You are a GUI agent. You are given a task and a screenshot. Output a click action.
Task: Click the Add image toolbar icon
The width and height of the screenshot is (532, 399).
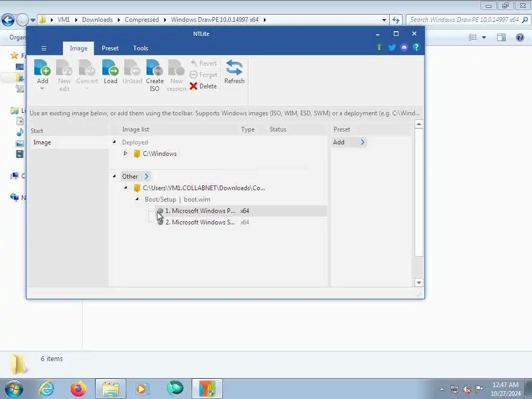pyautogui.click(x=43, y=68)
